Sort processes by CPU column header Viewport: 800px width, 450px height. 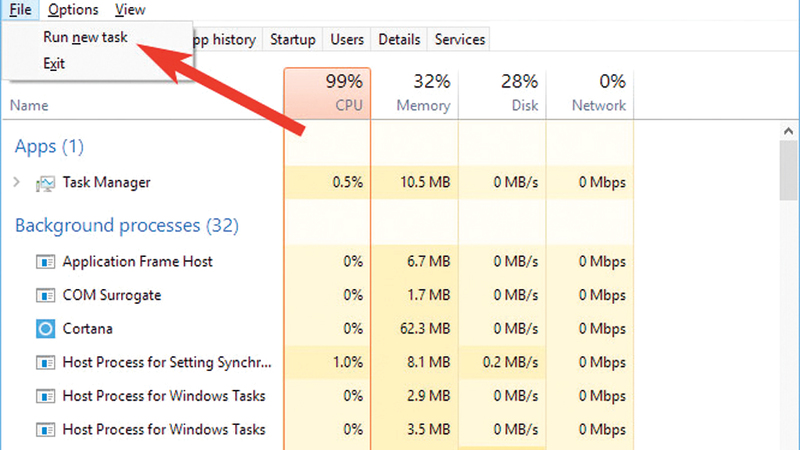point(327,93)
